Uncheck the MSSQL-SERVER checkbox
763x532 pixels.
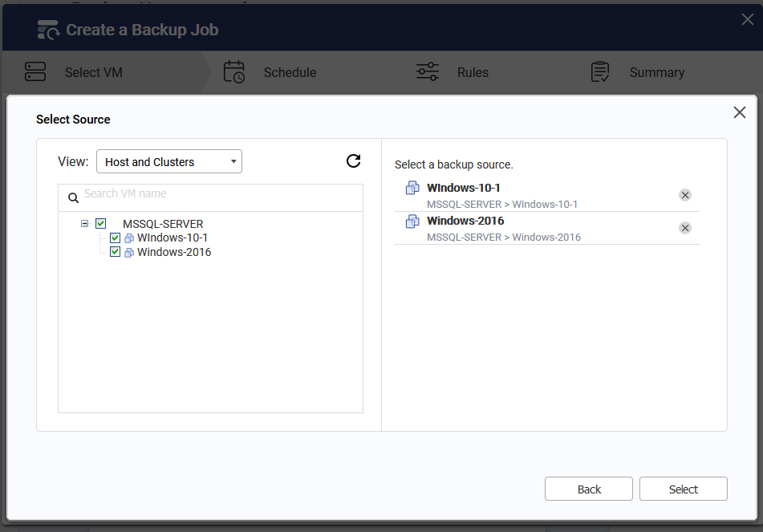point(101,223)
